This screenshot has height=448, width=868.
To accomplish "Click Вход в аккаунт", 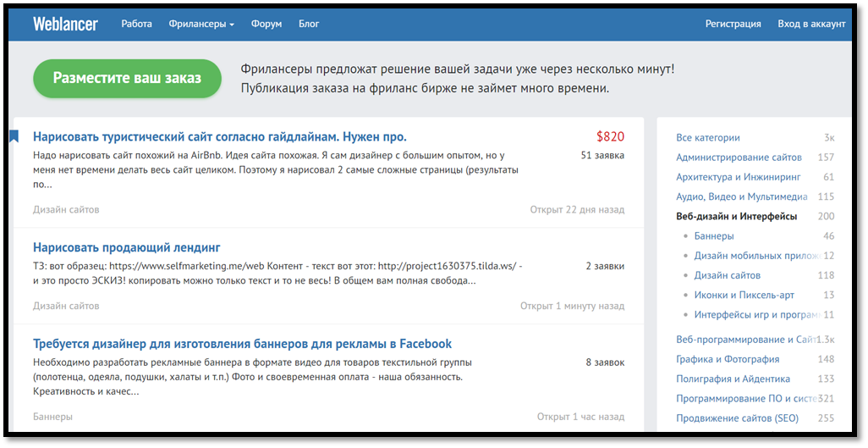I will pos(810,24).
